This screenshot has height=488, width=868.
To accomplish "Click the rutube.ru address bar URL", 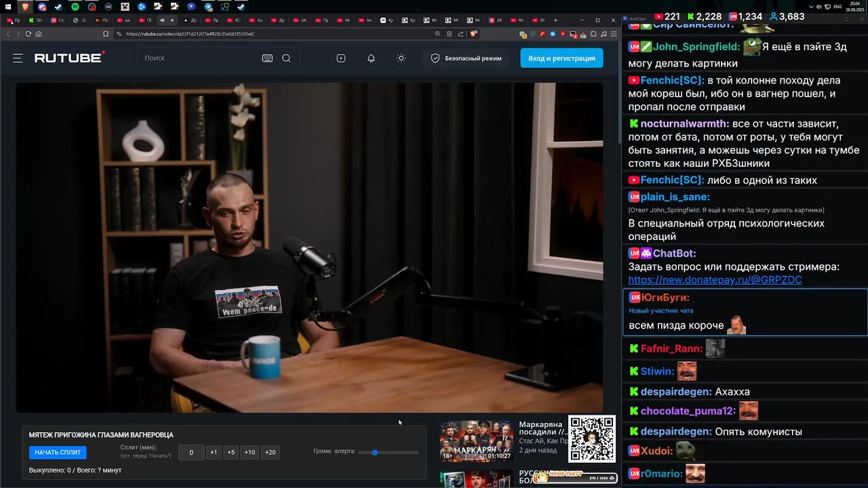I will pos(191,34).
